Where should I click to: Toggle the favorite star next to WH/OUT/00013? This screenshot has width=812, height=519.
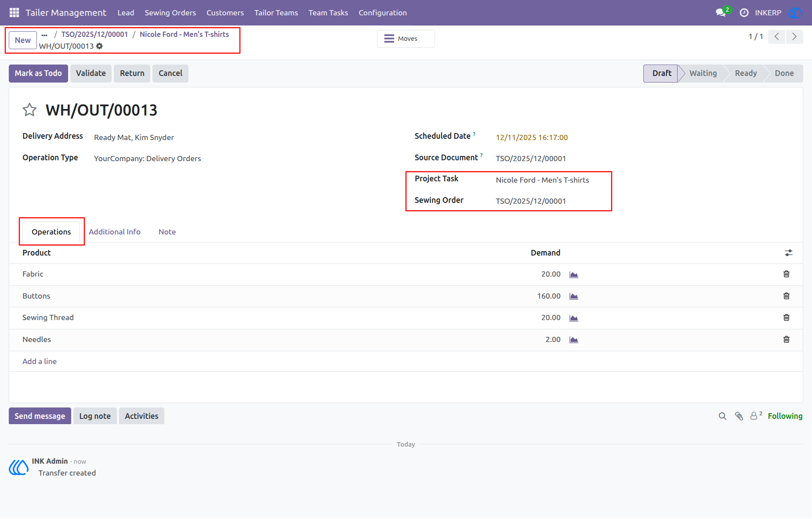(x=29, y=110)
